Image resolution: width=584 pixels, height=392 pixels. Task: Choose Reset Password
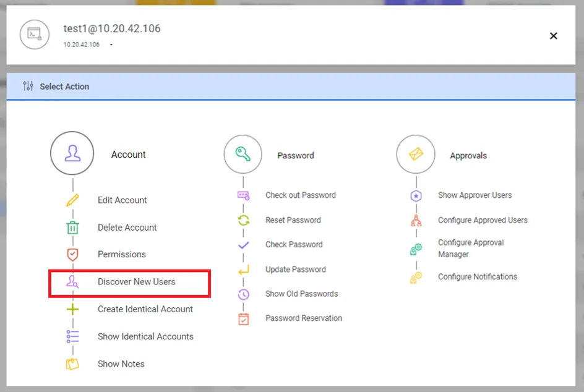(x=293, y=220)
